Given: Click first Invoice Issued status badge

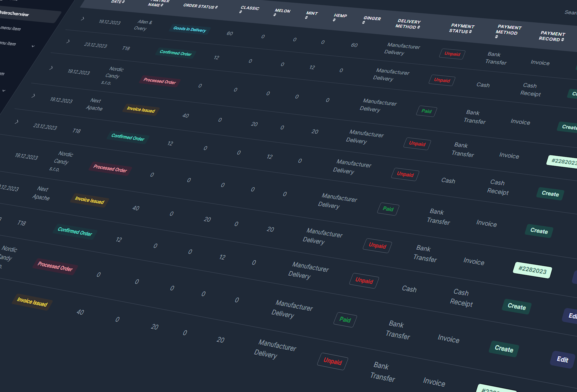Looking at the screenshot, I should pyautogui.click(x=141, y=109).
